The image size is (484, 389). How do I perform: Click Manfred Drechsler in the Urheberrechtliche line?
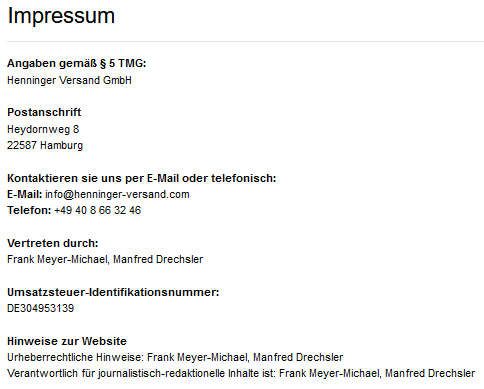pos(298,357)
